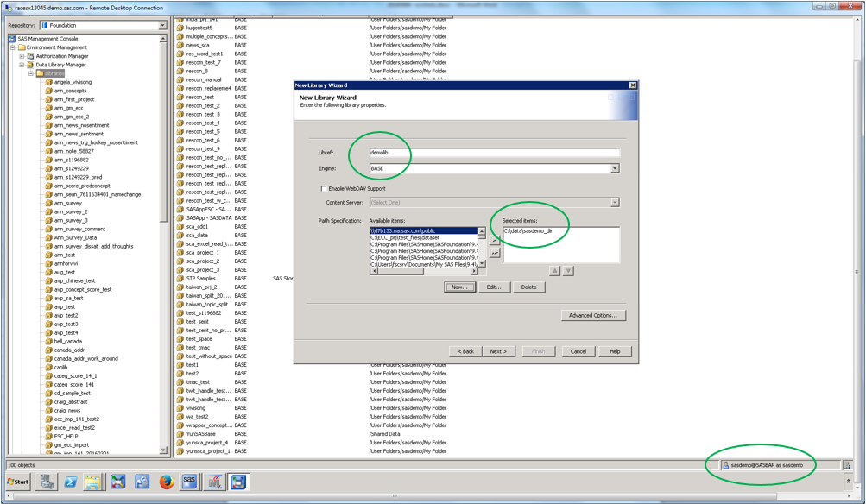Open the taskbar icon right of Windows Explorer

tap(118, 482)
